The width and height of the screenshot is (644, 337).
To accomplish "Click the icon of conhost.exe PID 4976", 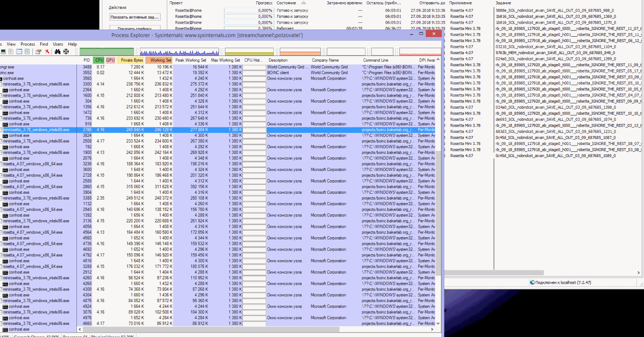I will point(5,318).
